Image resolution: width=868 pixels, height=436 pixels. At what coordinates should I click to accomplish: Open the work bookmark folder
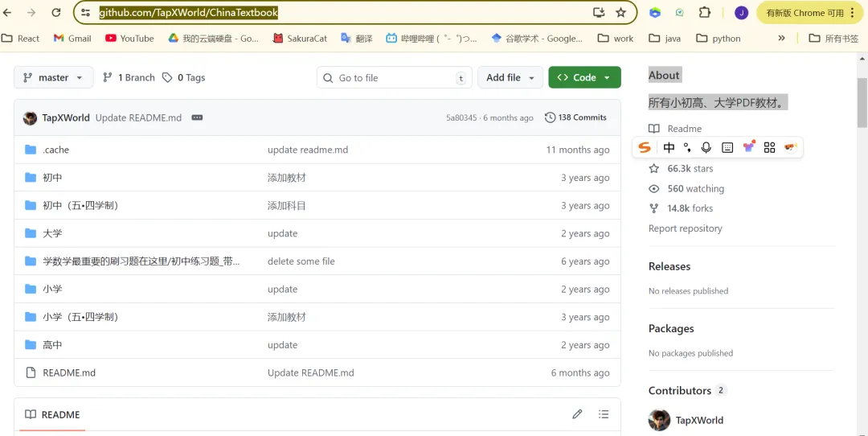pyautogui.click(x=616, y=39)
